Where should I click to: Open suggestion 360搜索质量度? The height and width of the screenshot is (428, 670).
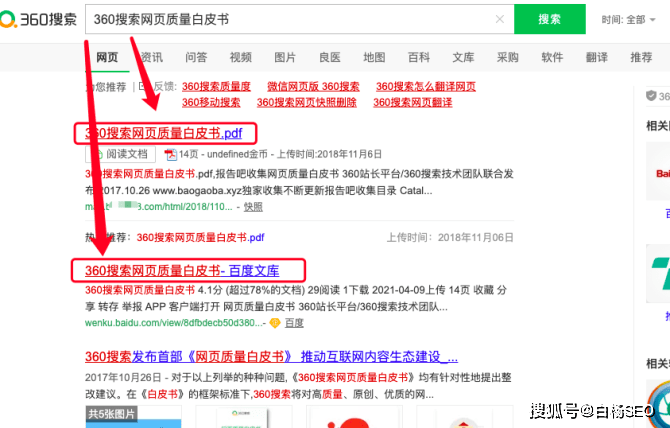216,87
